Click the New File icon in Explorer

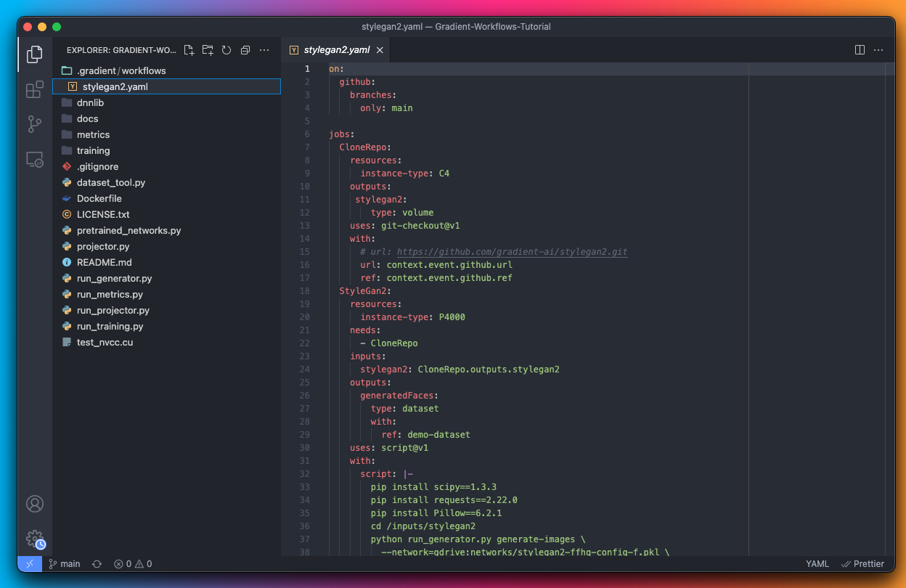pos(189,50)
